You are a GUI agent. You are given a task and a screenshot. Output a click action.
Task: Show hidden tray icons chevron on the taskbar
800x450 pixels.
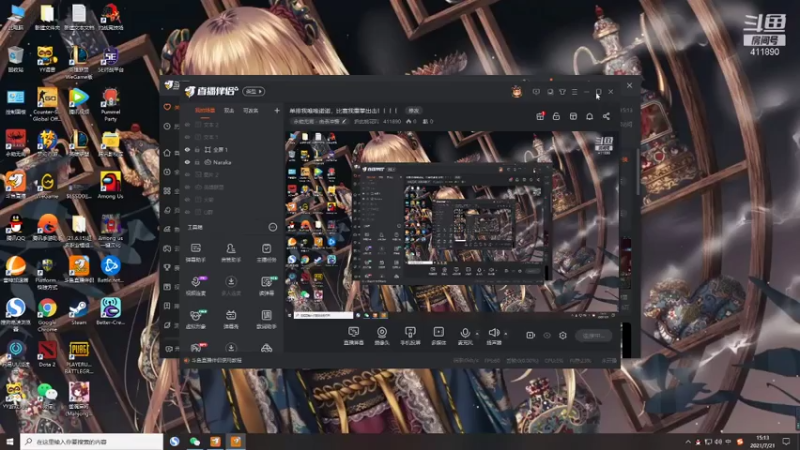(x=688, y=441)
